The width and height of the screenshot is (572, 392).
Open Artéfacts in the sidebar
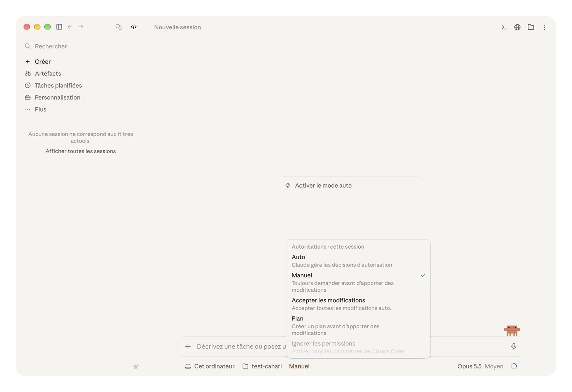point(81,74)
